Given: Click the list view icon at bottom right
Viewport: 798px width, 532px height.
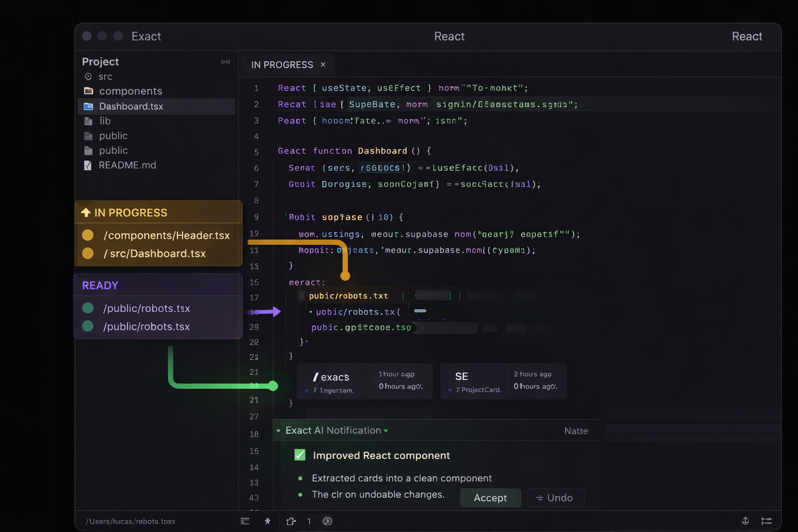Looking at the screenshot, I should pyautogui.click(x=766, y=521).
